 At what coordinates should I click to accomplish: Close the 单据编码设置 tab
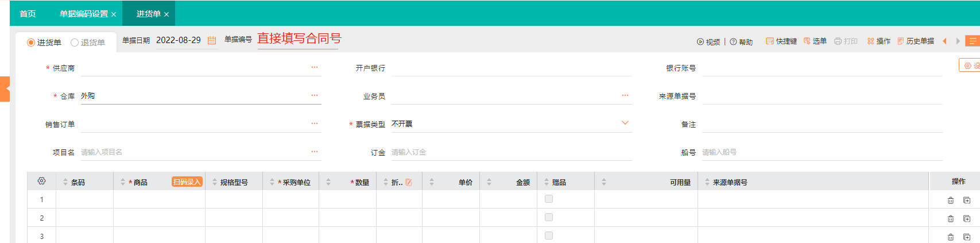click(114, 14)
